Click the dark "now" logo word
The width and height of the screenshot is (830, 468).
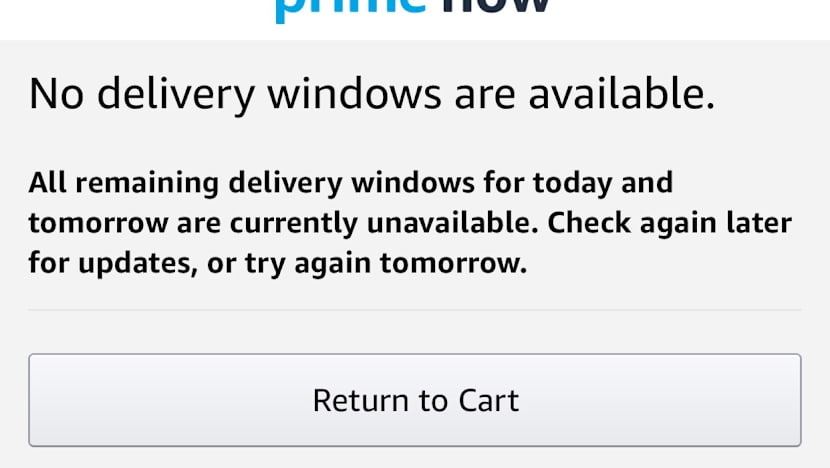497,8
